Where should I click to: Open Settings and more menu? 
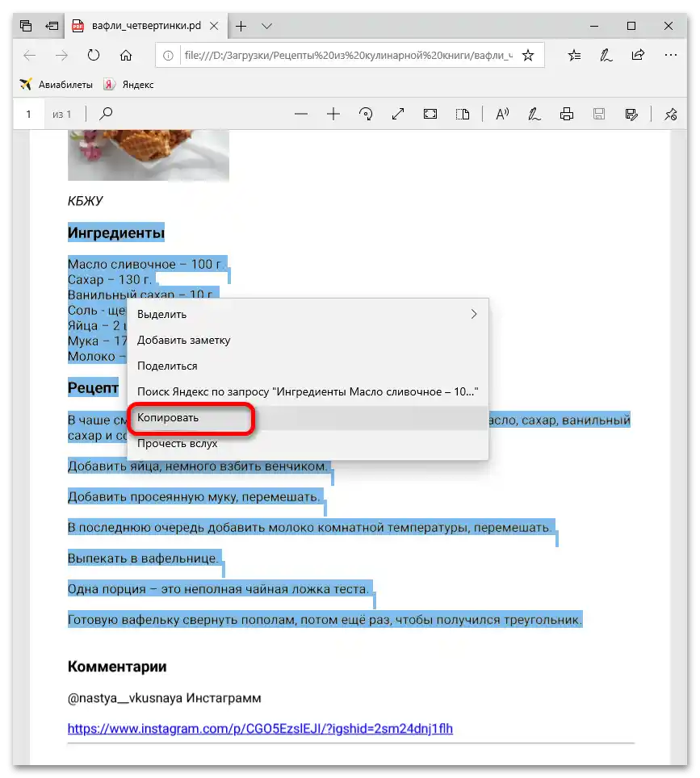(671, 55)
